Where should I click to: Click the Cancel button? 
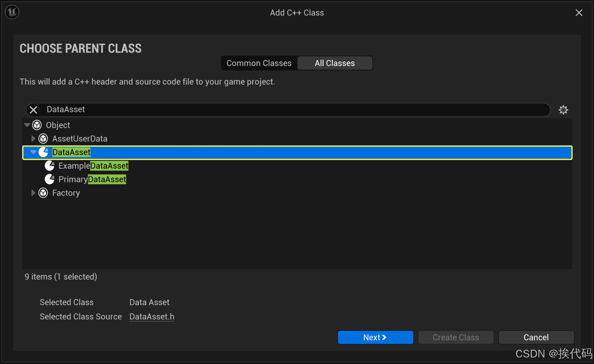coord(536,337)
